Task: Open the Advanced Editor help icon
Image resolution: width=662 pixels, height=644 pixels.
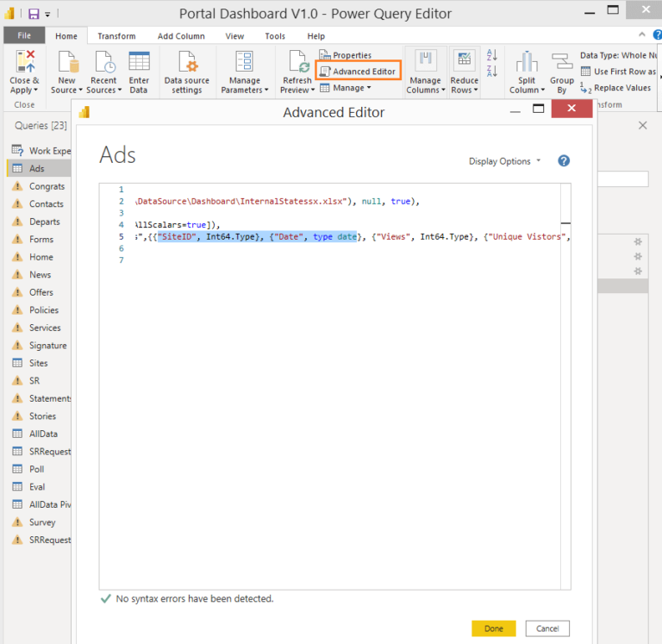Action: coord(564,161)
